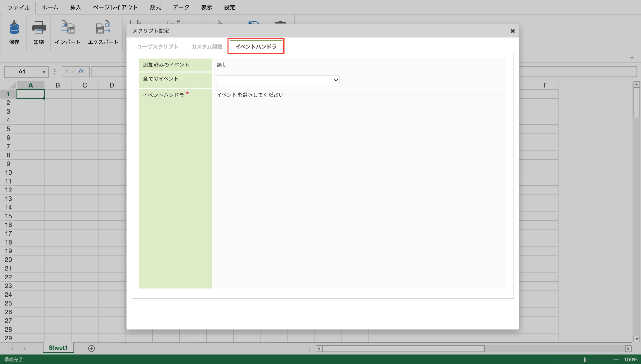Switch to カスタム関数 tab

[x=207, y=47]
